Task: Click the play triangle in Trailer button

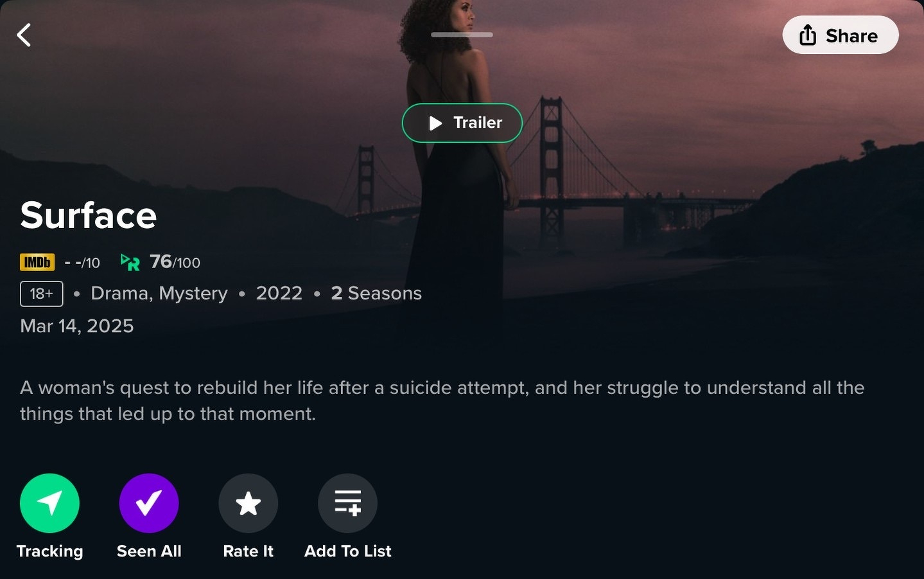Action: click(435, 123)
